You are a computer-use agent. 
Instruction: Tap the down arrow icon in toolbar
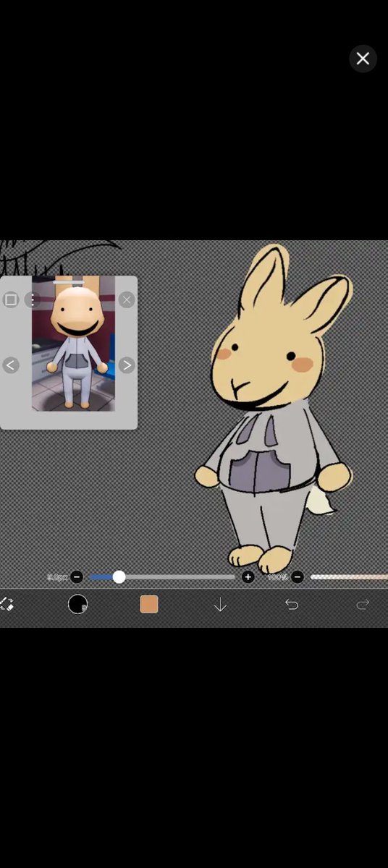[220, 605]
